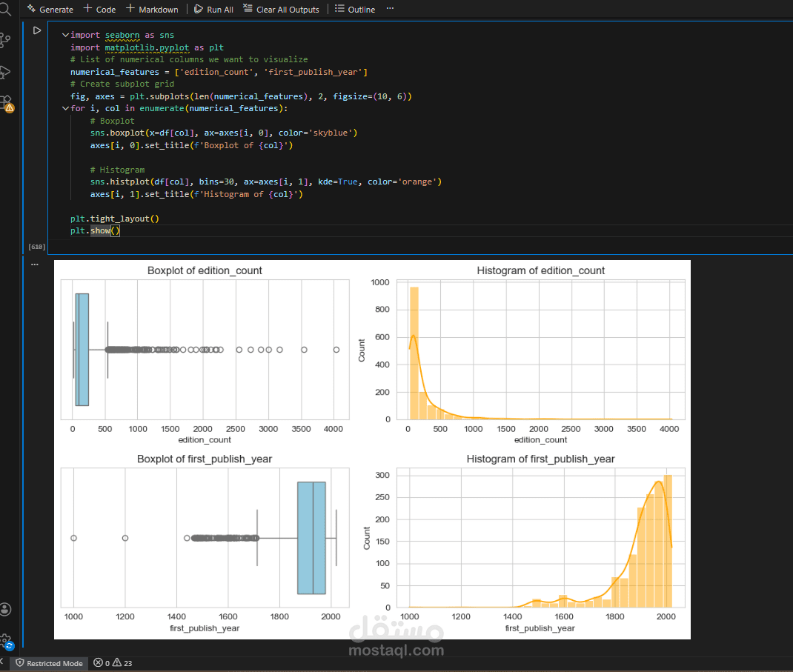Click the Generate toolbar button

point(50,9)
